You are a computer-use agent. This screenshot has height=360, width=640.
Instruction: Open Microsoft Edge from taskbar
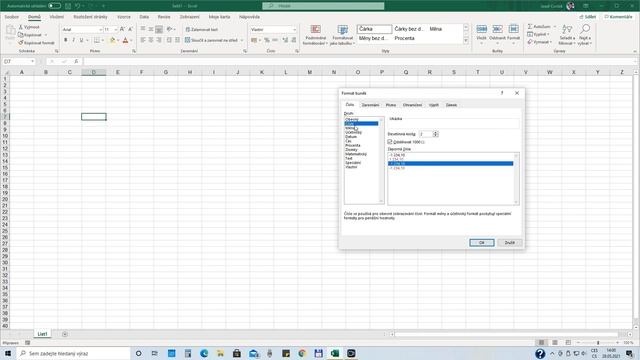click(204, 353)
